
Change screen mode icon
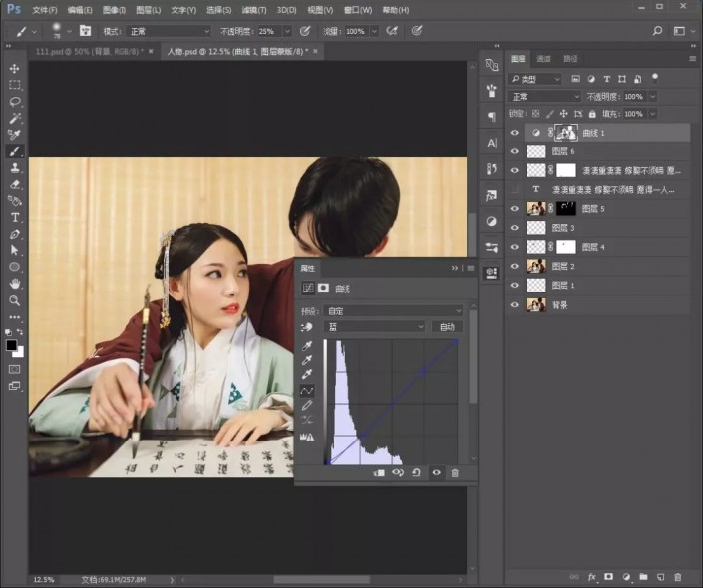coord(14,386)
